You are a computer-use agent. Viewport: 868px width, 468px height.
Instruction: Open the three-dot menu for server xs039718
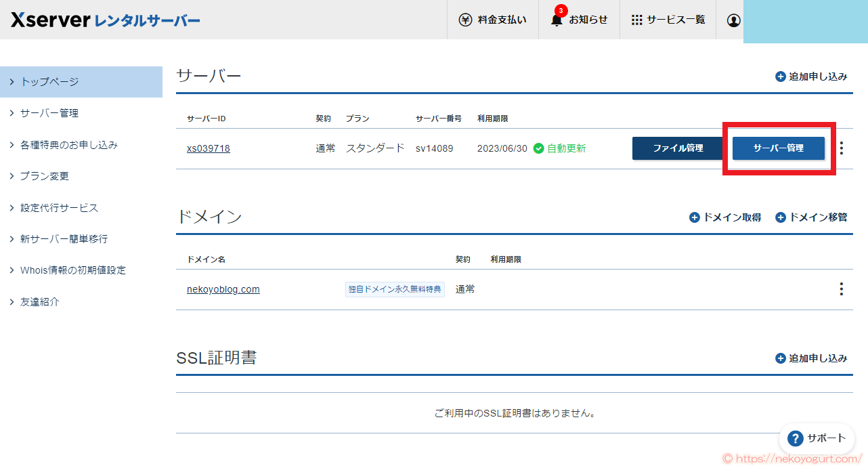coord(841,148)
